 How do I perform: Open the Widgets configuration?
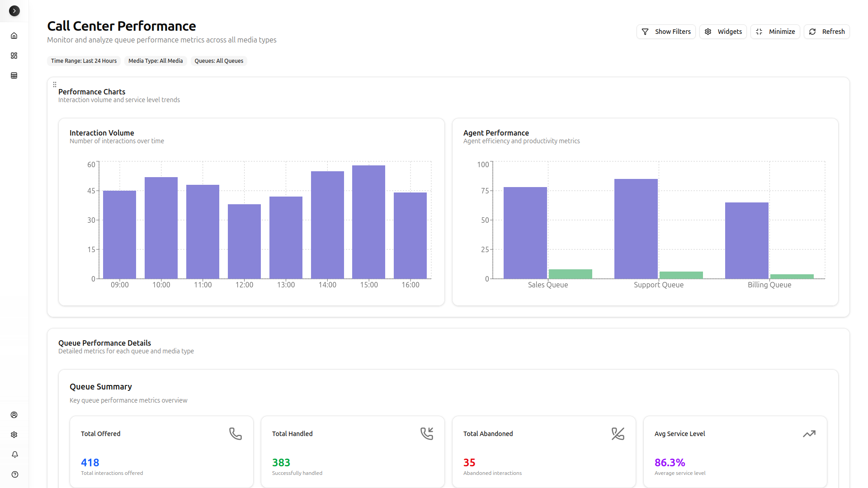[723, 32]
